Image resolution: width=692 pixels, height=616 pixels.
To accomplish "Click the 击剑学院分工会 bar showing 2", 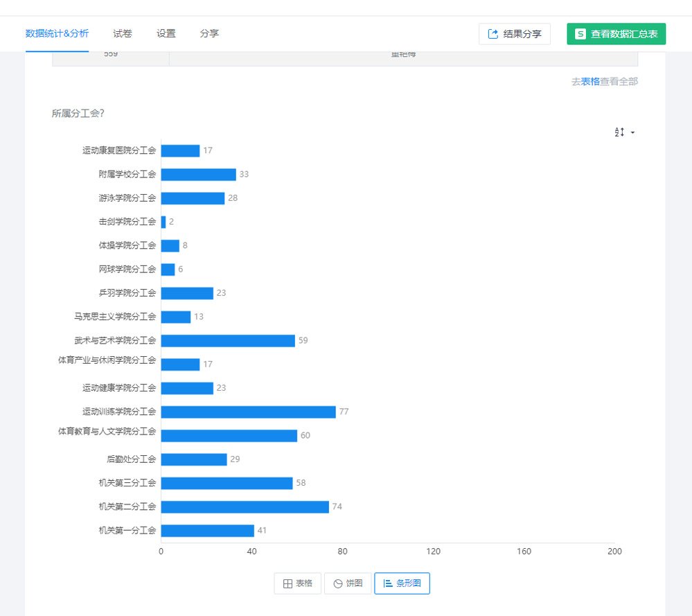I will click(163, 222).
